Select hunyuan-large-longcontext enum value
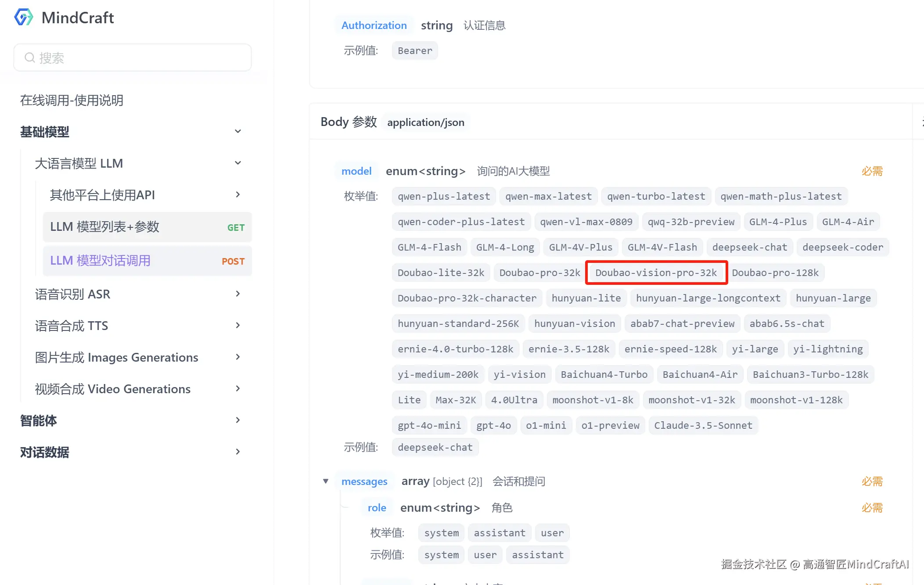Image resolution: width=924 pixels, height=585 pixels. [708, 298]
